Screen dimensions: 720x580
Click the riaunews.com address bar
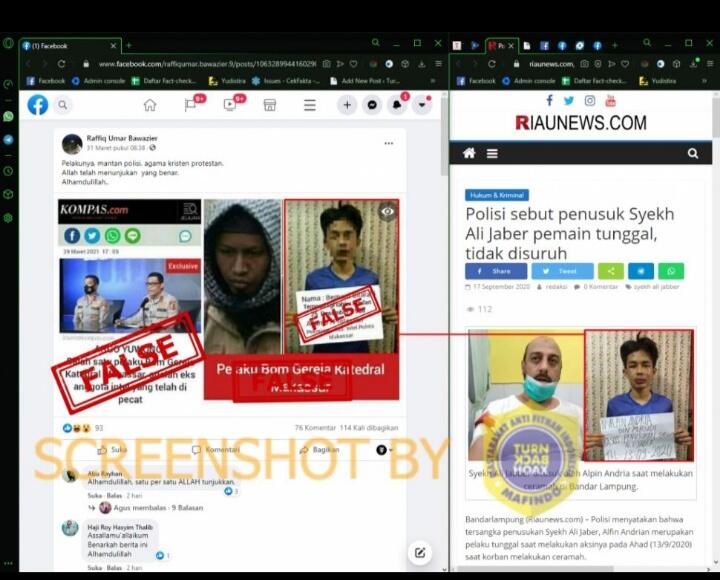[x=551, y=64]
